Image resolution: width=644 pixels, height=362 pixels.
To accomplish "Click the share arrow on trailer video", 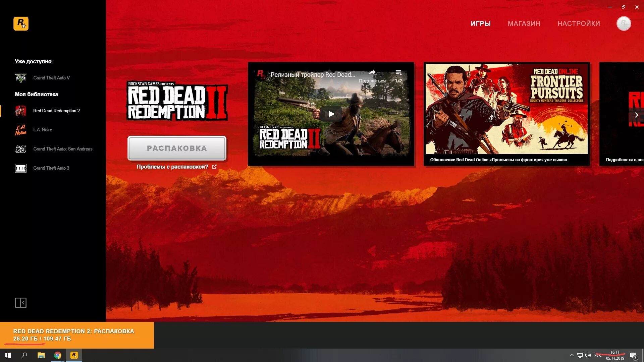I will pyautogui.click(x=372, y=72).
